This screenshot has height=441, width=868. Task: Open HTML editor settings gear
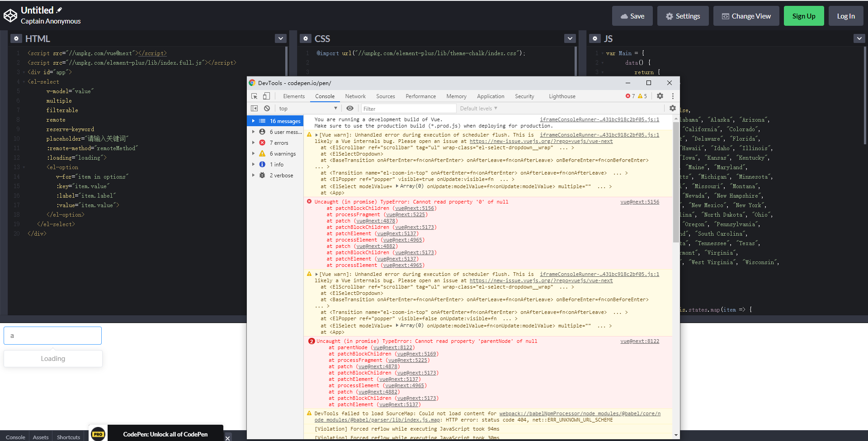[16, 38]
